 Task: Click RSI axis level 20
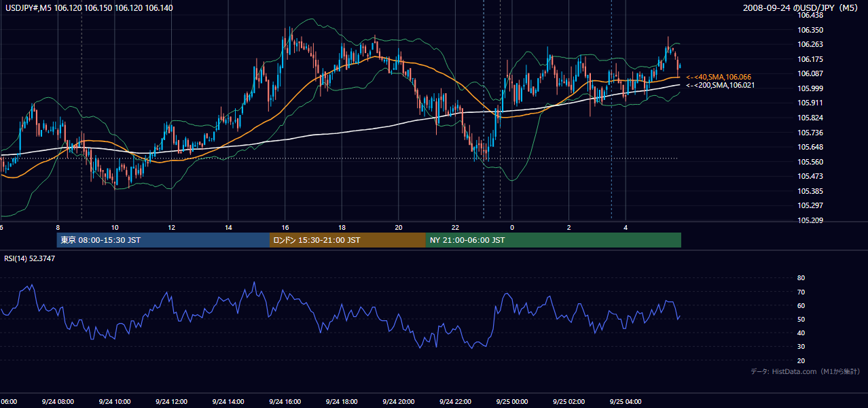pos(801,360)
